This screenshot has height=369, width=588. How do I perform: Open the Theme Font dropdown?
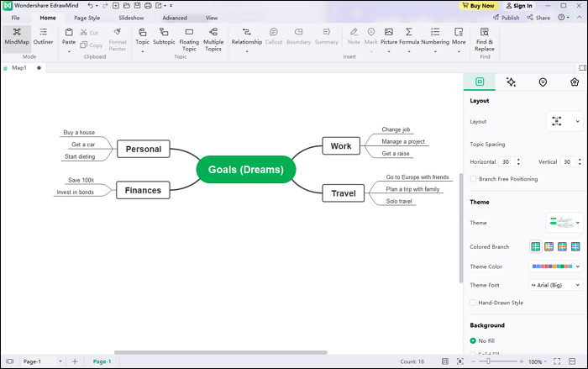coord(556,285)
